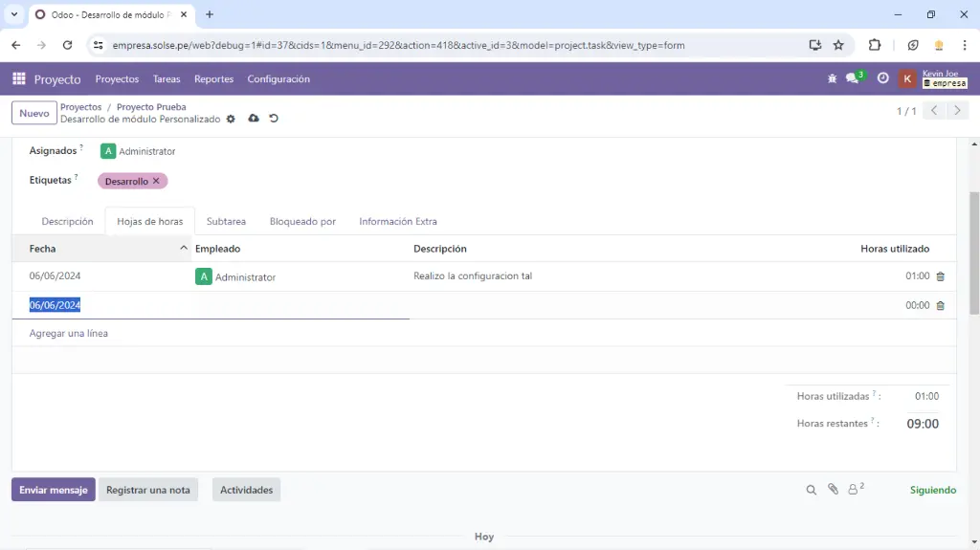Open the conversations messages icon
The height and width of the screenshot is (550, 980).
click(853, 79)
